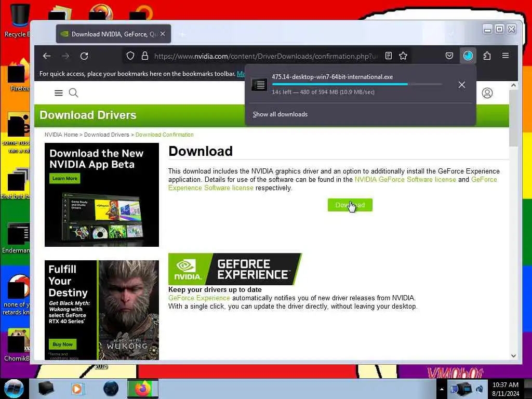532x399 pixels.
Task: Click the Download Drivers green header title
Action: tap(88, 115)
